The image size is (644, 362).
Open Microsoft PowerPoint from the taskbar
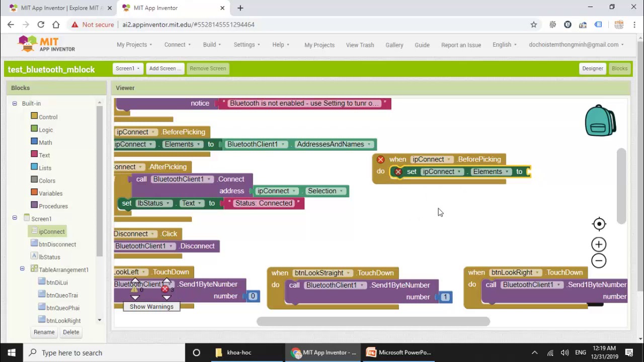pos(398,352)
